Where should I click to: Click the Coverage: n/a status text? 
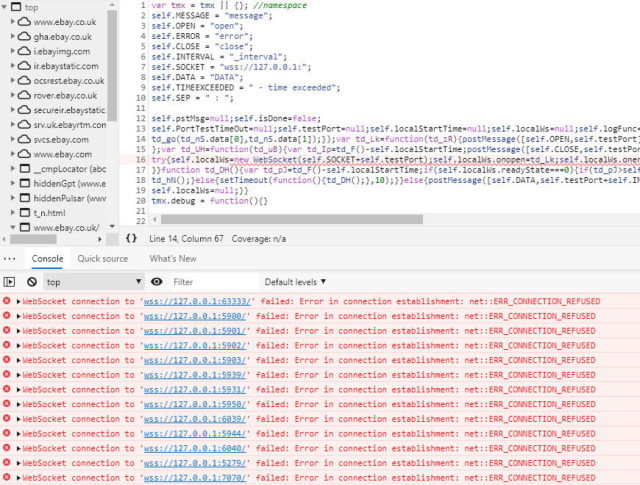259,238
